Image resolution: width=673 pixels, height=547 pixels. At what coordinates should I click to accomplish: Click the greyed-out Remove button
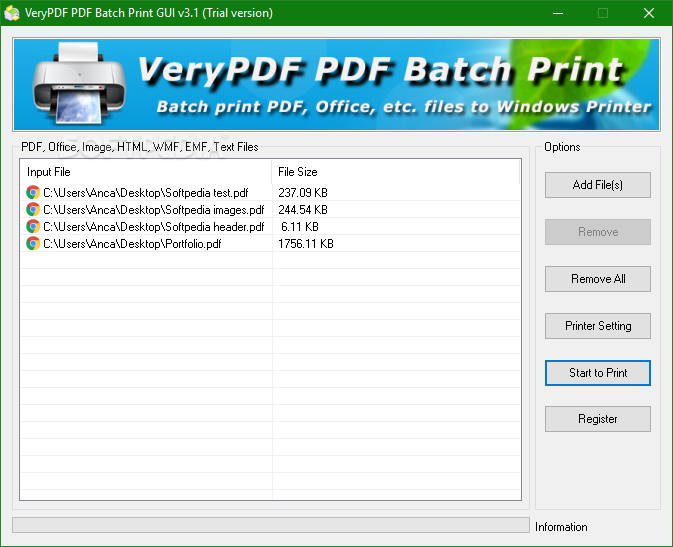[597, 232]
